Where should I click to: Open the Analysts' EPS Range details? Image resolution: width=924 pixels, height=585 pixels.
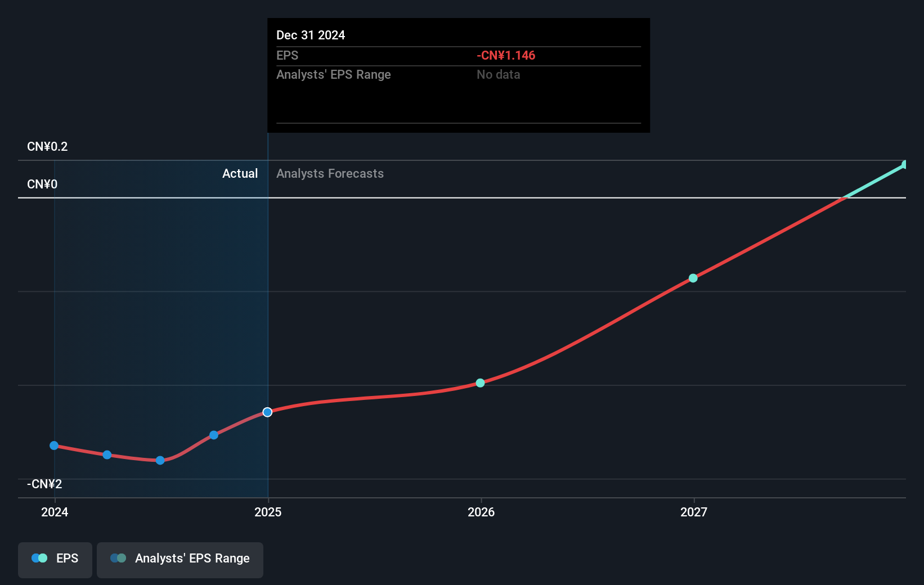point(333,74)
